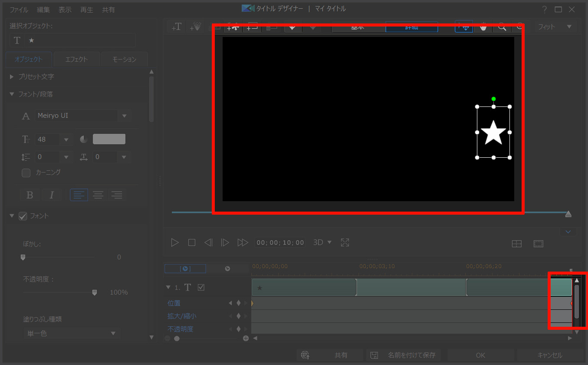Toggle visibility checkbox of track 1
Viewport: 588px width, 365px height.
tap(201, 287)
